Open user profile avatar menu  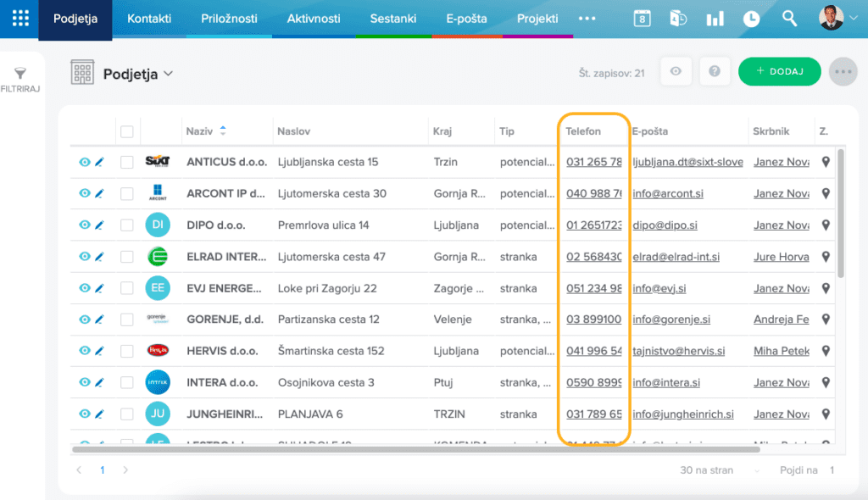point(837,19)
